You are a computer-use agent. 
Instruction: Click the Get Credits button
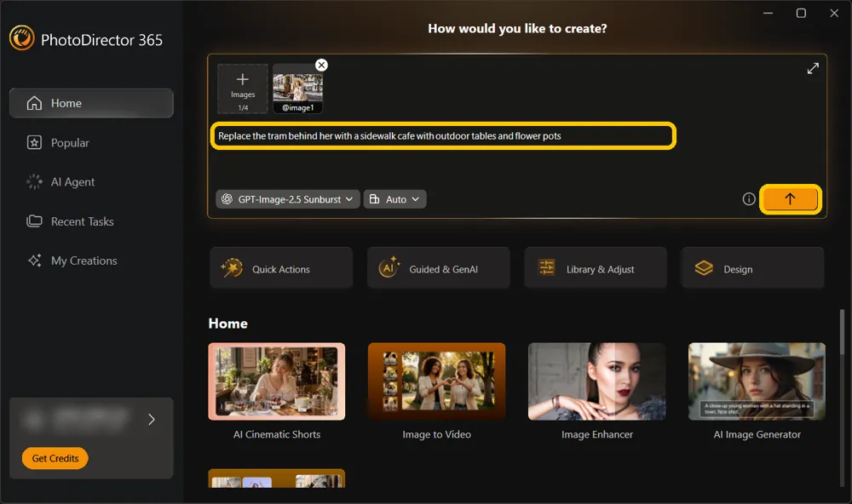[55, 458]
